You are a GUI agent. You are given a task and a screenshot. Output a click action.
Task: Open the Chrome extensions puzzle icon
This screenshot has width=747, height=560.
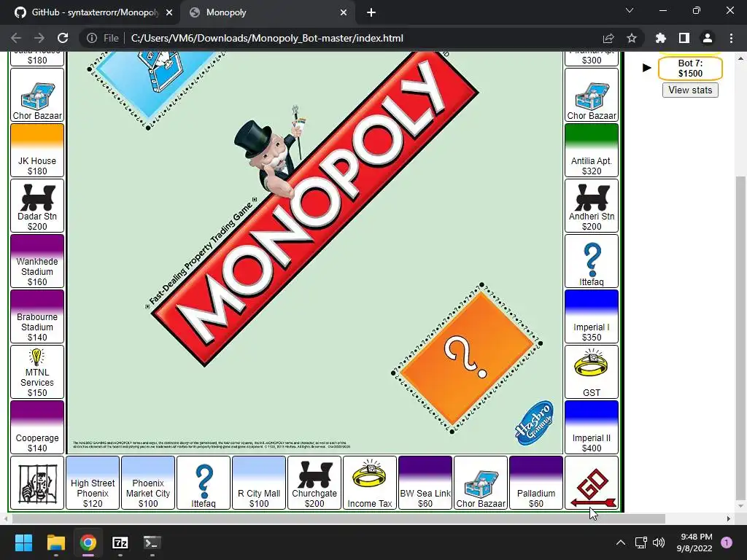[661, 38]
